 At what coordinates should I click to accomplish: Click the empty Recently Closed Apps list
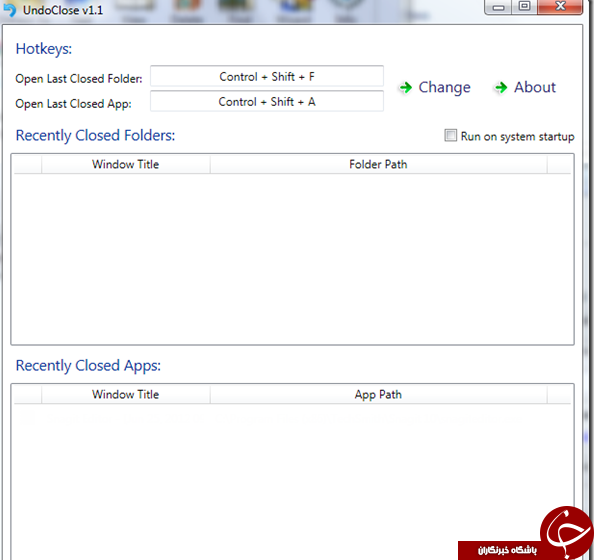coord(292,481)
